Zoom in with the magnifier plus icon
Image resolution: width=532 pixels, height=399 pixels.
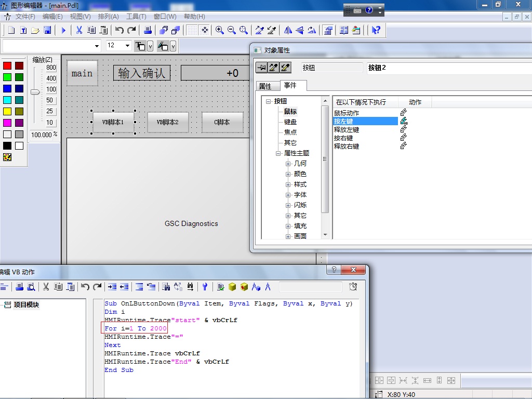(220, 31)
